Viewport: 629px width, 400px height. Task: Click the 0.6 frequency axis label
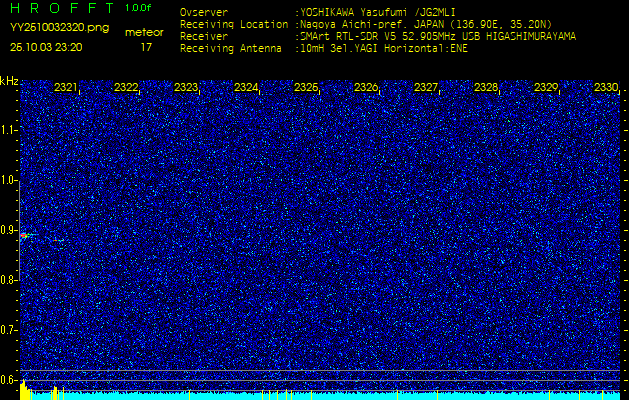(x=9, y=379)
